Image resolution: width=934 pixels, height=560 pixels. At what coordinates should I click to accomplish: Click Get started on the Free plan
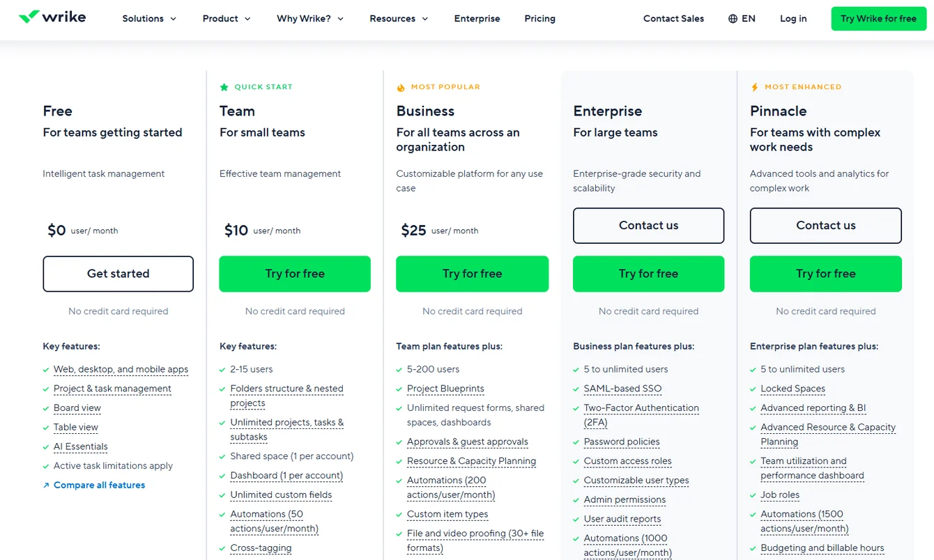[x=118, y=274]
